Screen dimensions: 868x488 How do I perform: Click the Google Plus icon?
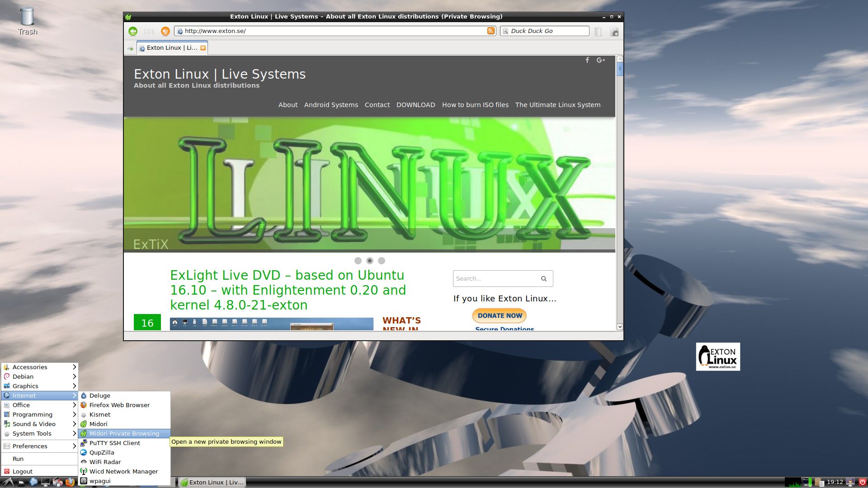coord(601,60)
